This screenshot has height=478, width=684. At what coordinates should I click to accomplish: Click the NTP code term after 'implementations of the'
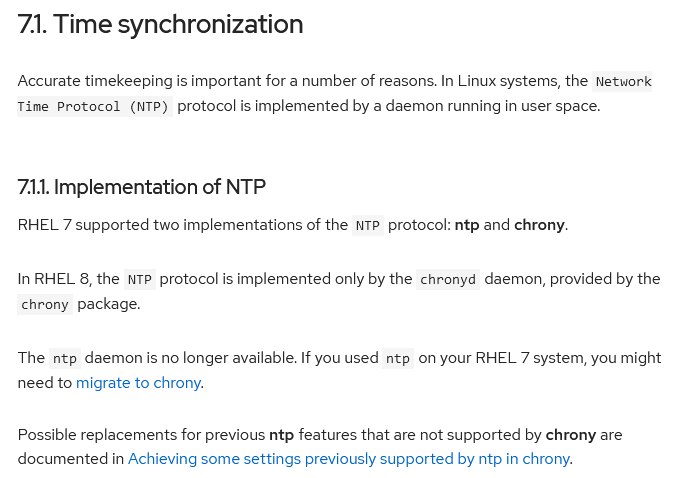click(368, 225)
